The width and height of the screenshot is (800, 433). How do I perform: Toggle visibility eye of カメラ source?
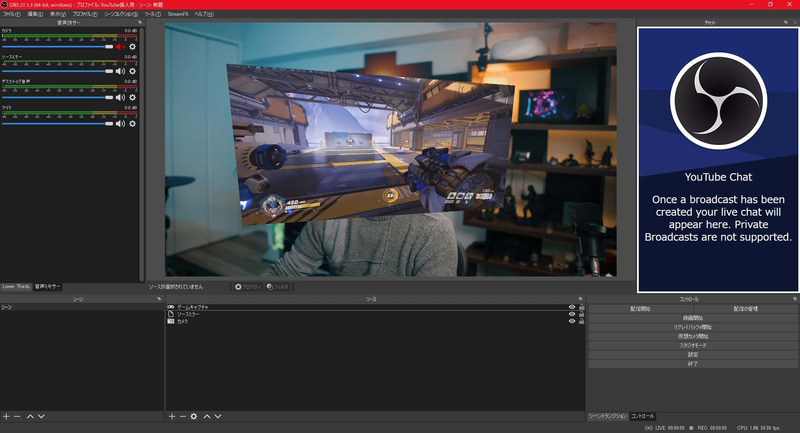click(x=572, y=321)
